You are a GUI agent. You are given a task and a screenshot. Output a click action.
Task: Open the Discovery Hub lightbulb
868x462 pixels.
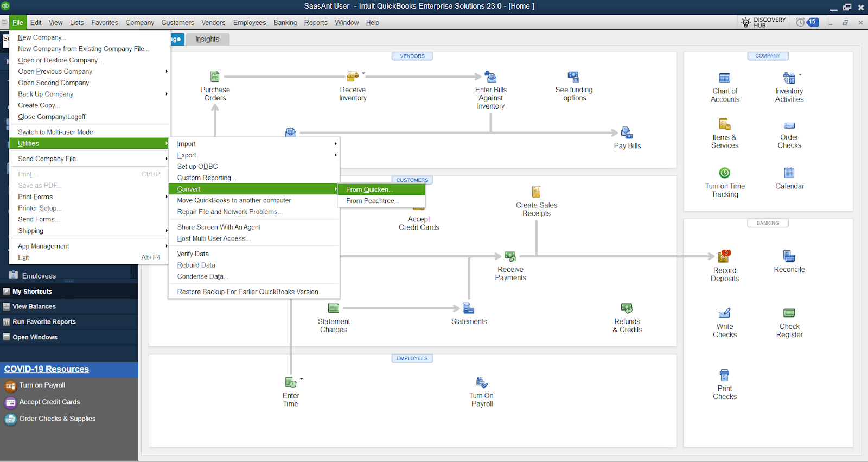pyautogui.click(x=746, y=22)
